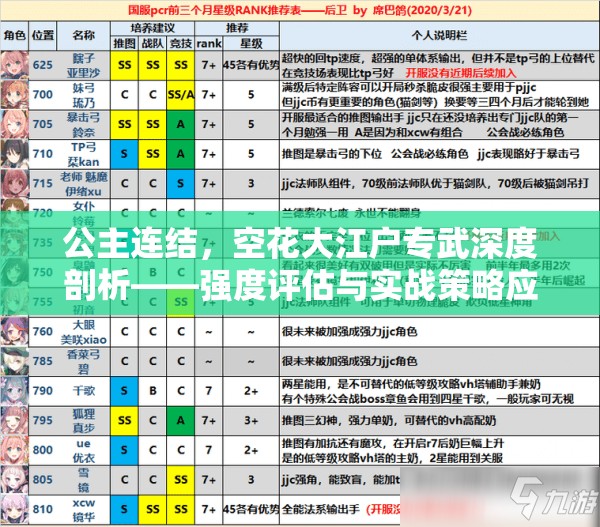Open the 优衣 avatar in row 800

(x=15, y=450)
